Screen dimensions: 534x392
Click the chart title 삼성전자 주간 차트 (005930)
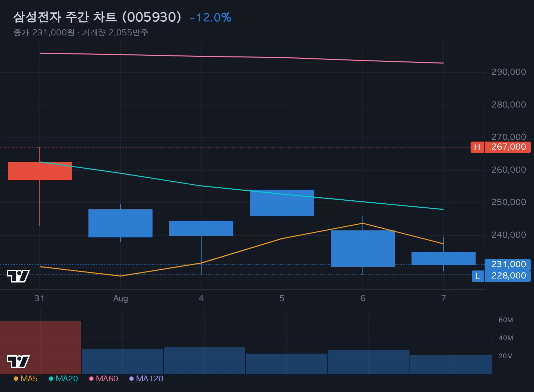[97, 17]
